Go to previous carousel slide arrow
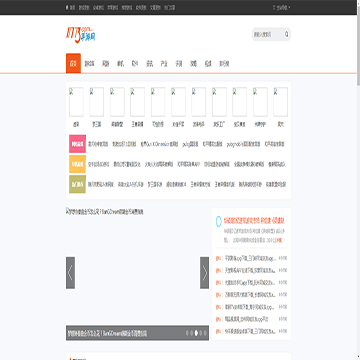This screenshot has width=360, height=360. point(70,273)
